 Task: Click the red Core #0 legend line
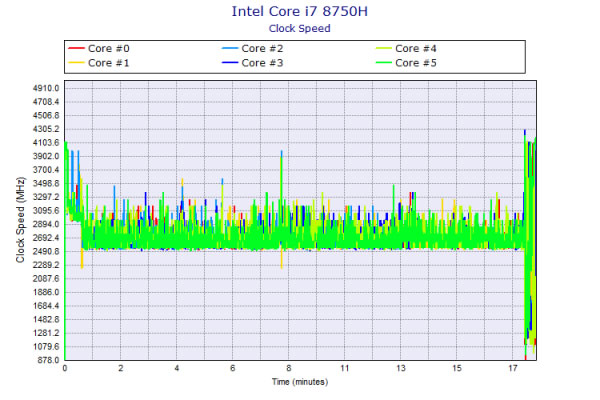tap(76, 48)
